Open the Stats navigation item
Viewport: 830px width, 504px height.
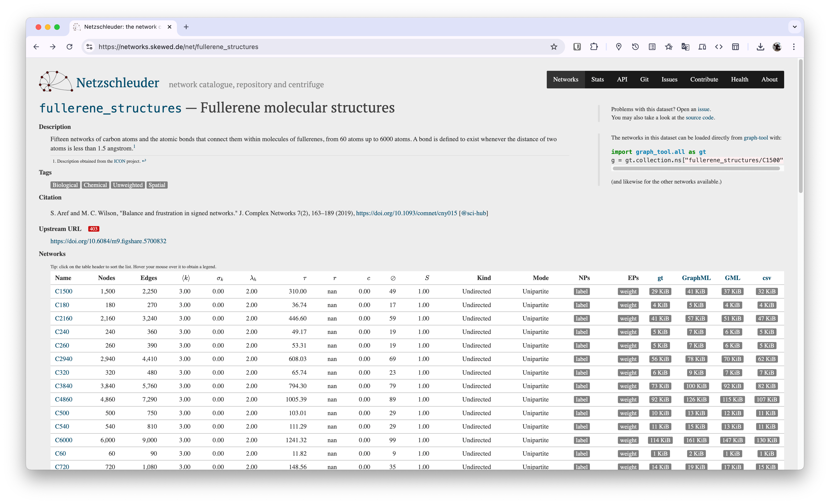pos(597,79)
